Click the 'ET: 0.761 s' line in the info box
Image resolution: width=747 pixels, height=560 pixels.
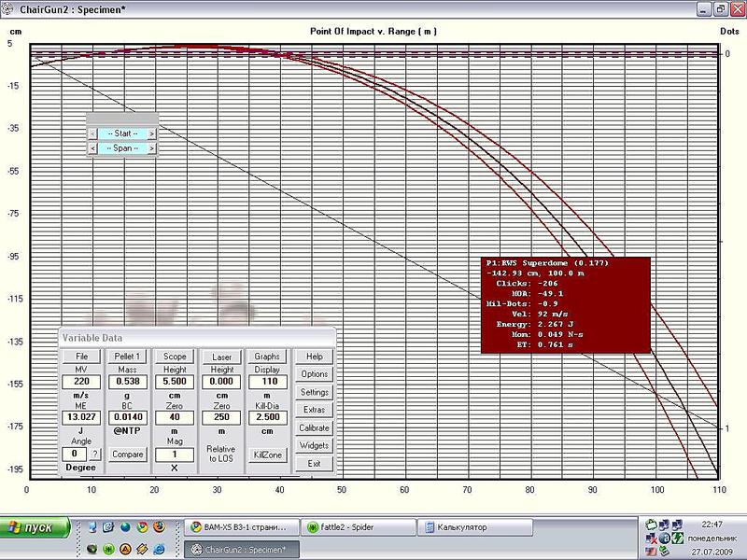545,344
